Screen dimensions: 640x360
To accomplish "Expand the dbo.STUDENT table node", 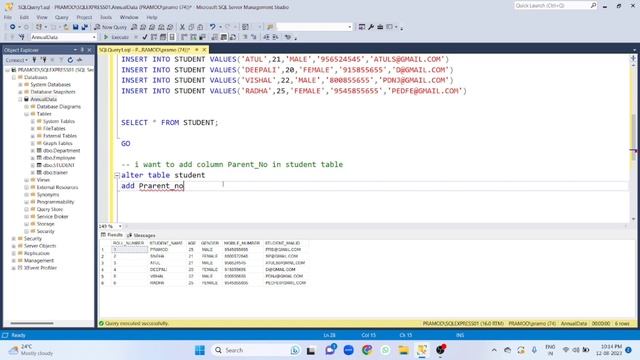I will (x=33, y=165).
